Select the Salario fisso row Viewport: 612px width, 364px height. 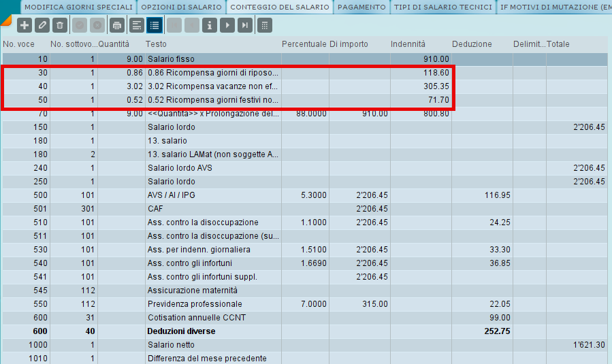tap(305, 59)
